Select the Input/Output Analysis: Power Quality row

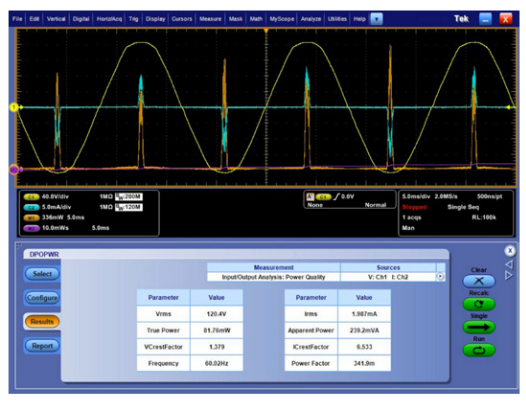pyautogui.click(x=273, y=277)
